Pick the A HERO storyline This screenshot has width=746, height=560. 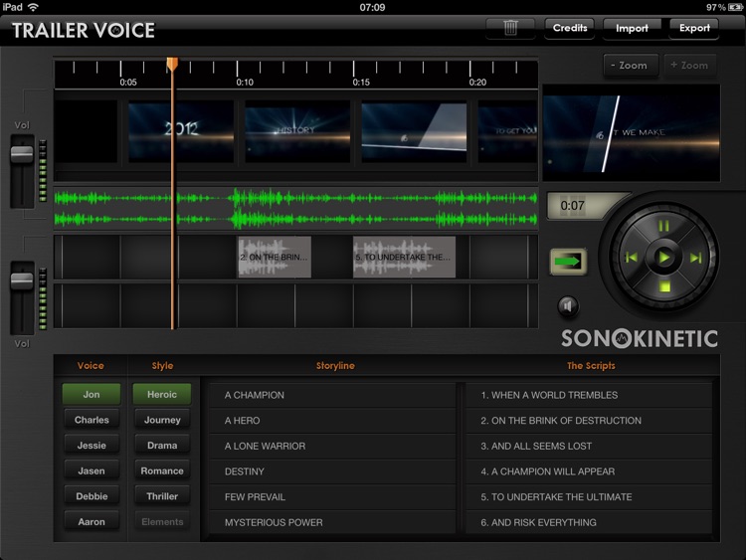(332, 421)
